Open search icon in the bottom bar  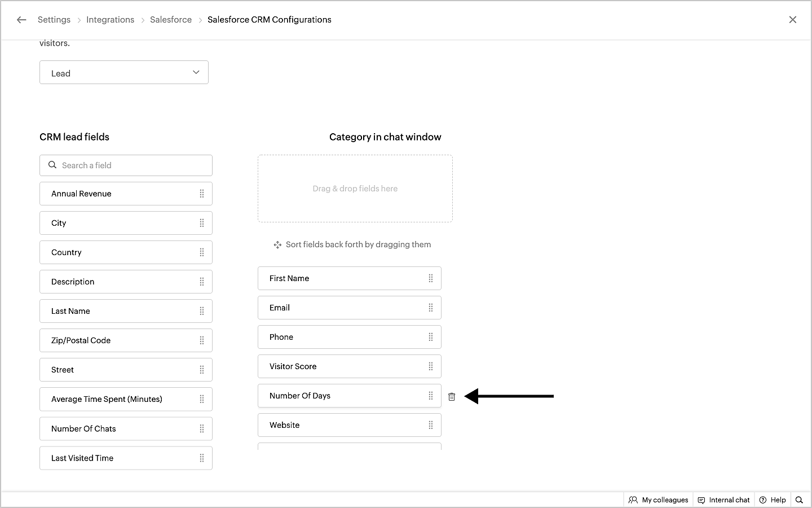click(x=799, y=500)
